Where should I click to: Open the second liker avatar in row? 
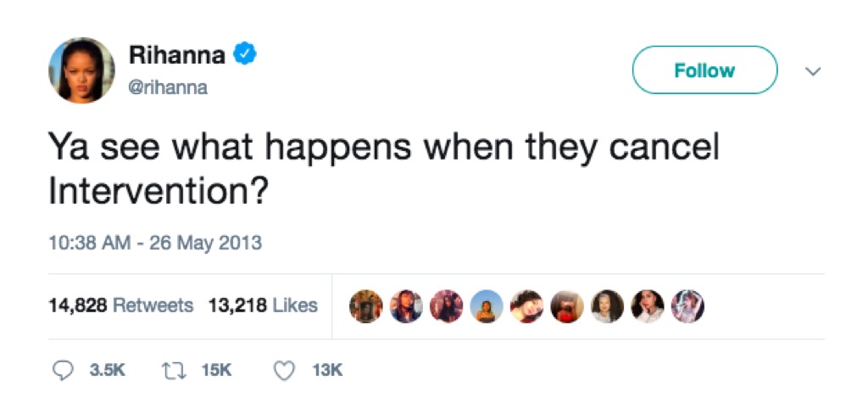click(x=407, y=305)
